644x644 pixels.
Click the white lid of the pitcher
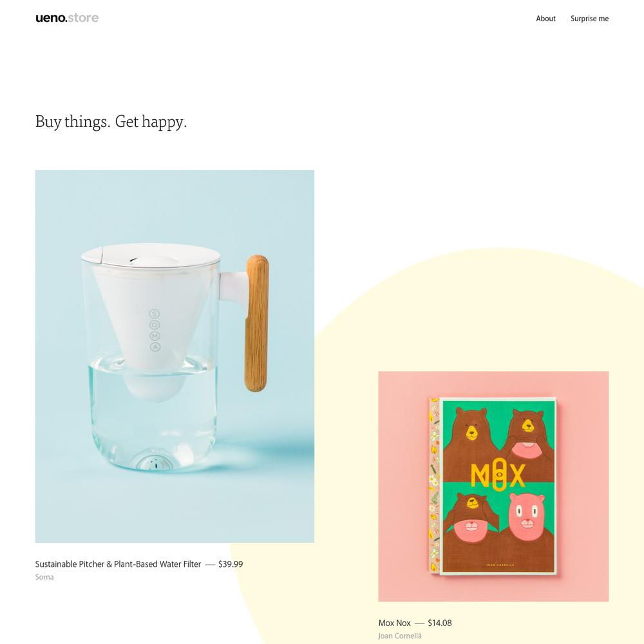click(x=150, y=254)
